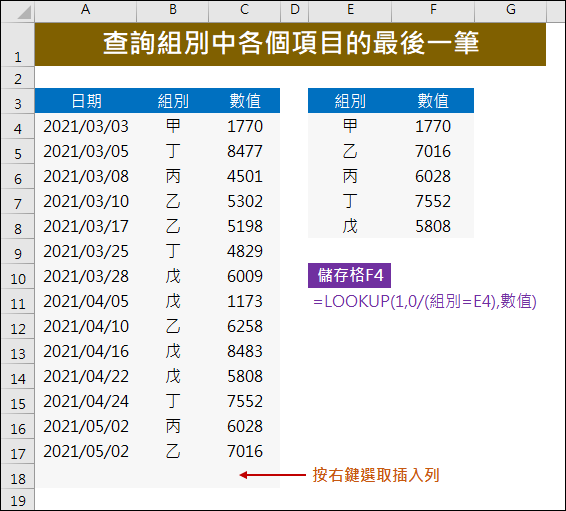
Task: Click value 7016 in column F
Action: (x=433, y=151)
